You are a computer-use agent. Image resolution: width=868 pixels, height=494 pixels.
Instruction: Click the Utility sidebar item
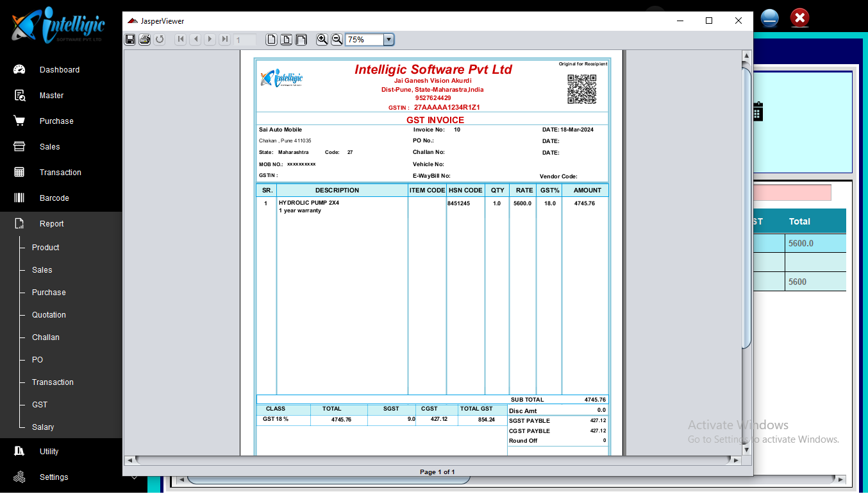click(49, 452)
